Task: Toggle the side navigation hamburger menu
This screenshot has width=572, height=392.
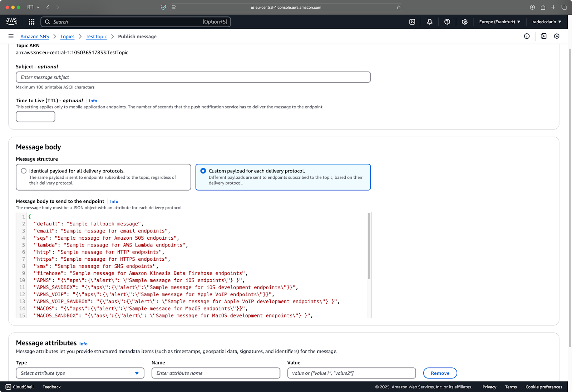Action: (x=11, y=36)
